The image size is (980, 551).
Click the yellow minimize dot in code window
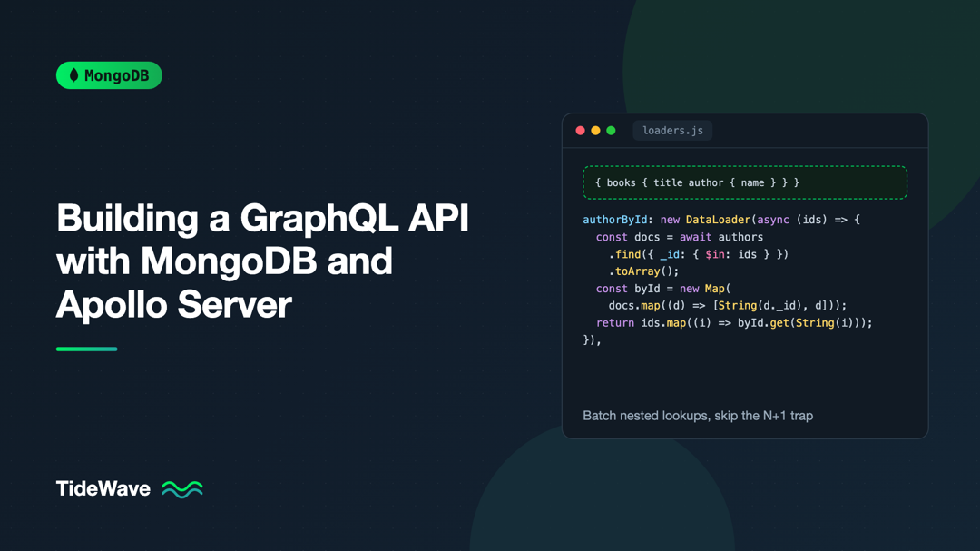(x=595, y=131)
